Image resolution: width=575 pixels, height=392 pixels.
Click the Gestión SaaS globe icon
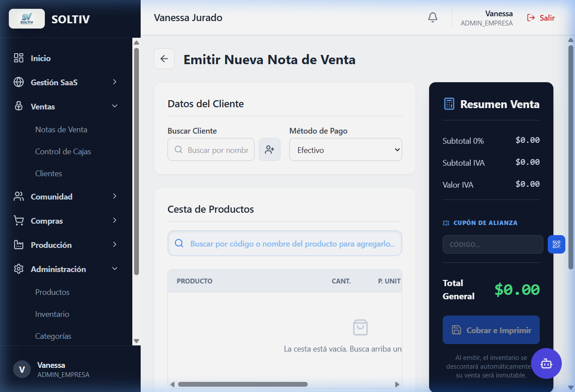click(18, 82)
